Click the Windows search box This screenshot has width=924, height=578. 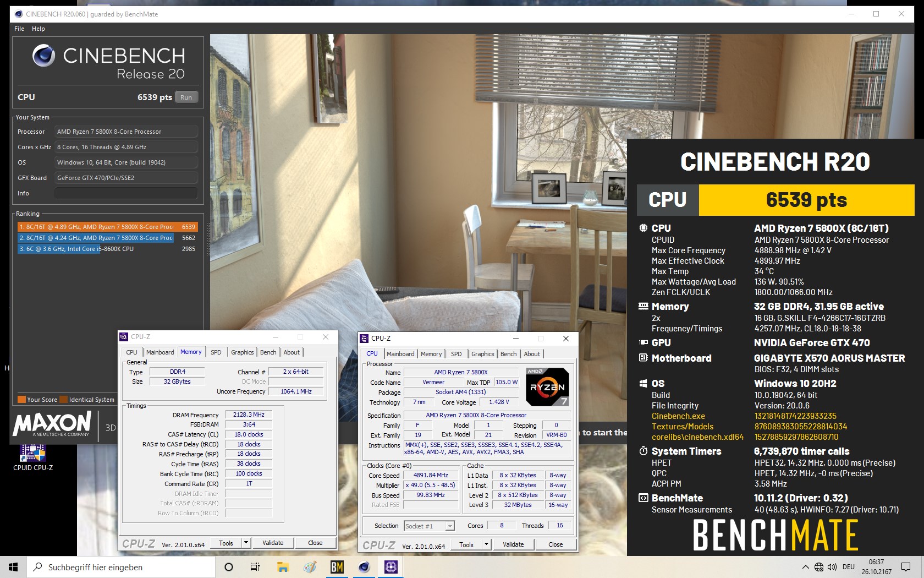[x=121, y=567]
